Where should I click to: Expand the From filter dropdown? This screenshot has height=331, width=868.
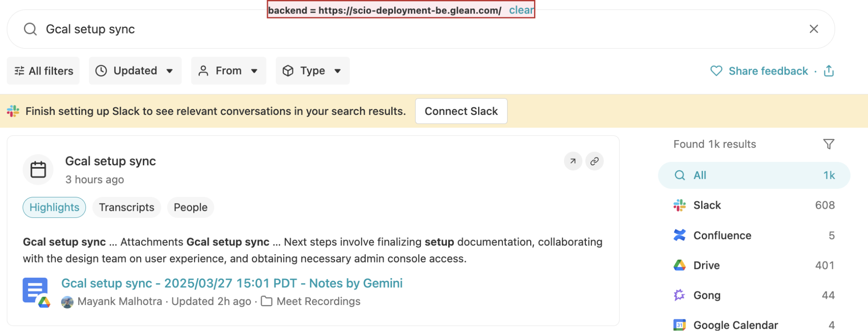pos(228,71)
